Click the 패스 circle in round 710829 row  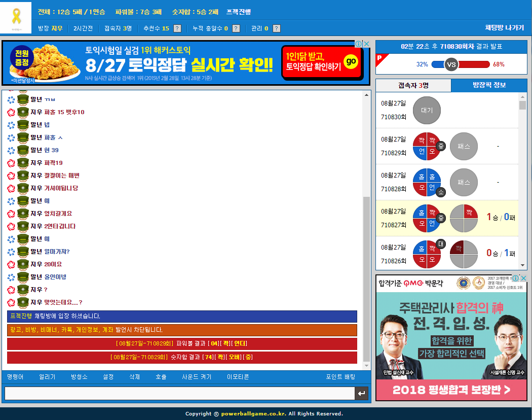coord(464,146)
